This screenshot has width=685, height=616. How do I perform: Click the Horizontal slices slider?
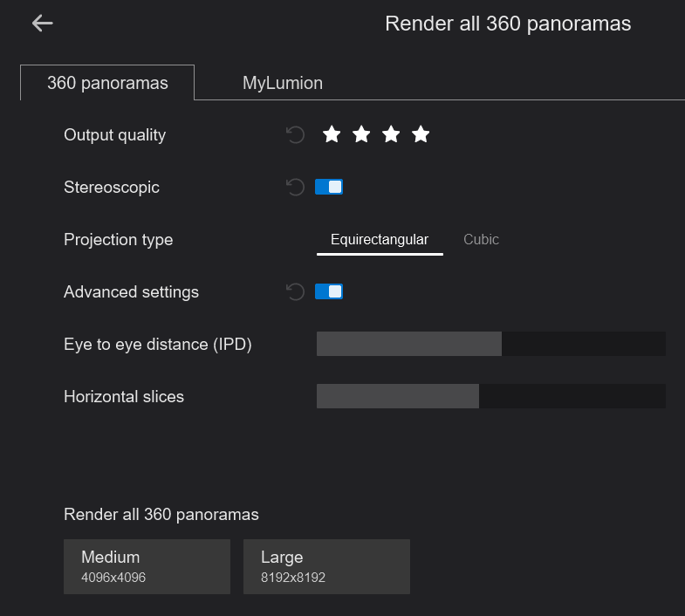coord(490,396)
